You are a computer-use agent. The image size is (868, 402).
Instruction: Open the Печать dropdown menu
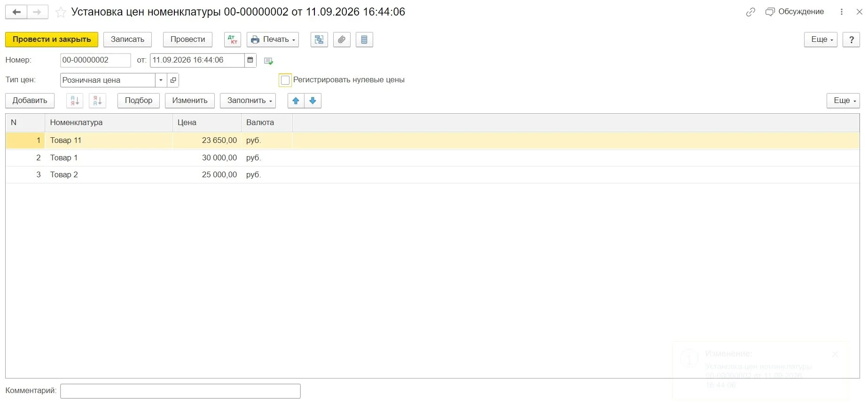pos(273,39)
